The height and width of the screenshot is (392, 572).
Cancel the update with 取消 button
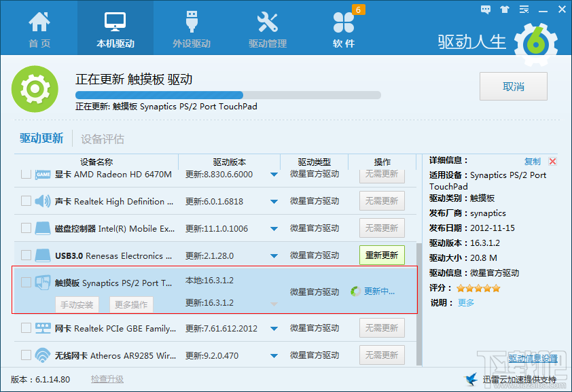point(514,86)
